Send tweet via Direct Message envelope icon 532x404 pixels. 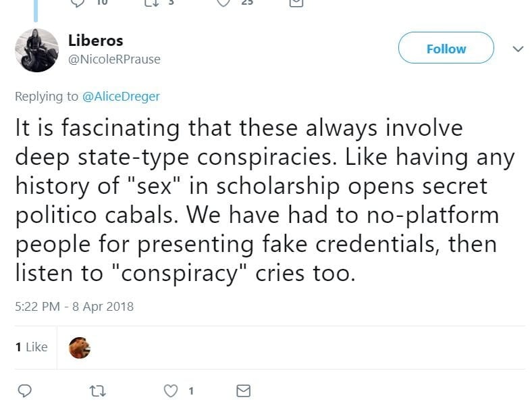point(243,390)
